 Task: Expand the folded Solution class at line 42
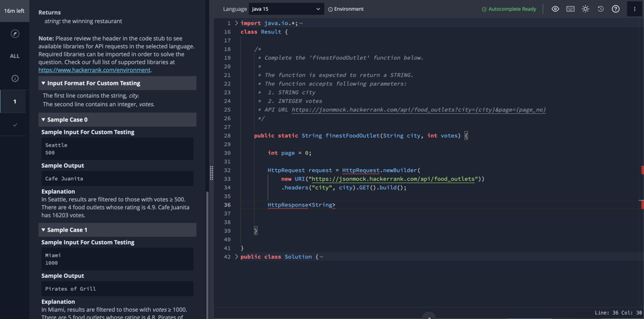tap(236, 257)
